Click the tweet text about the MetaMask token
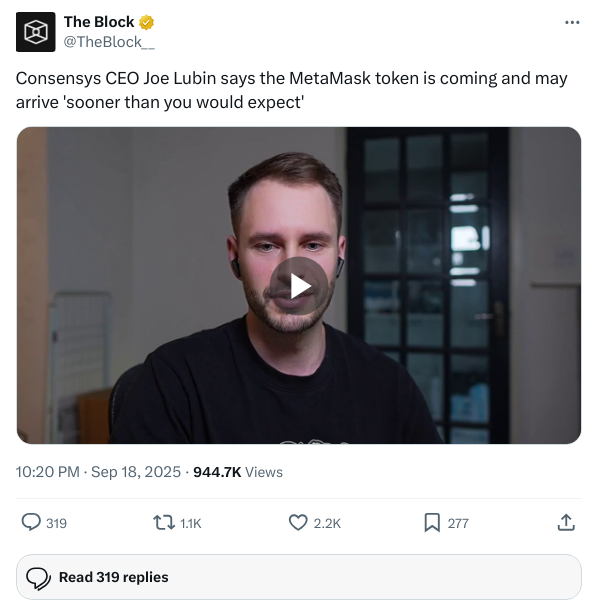The height and width of the screenshot is (608, 598). pos(292,90)
